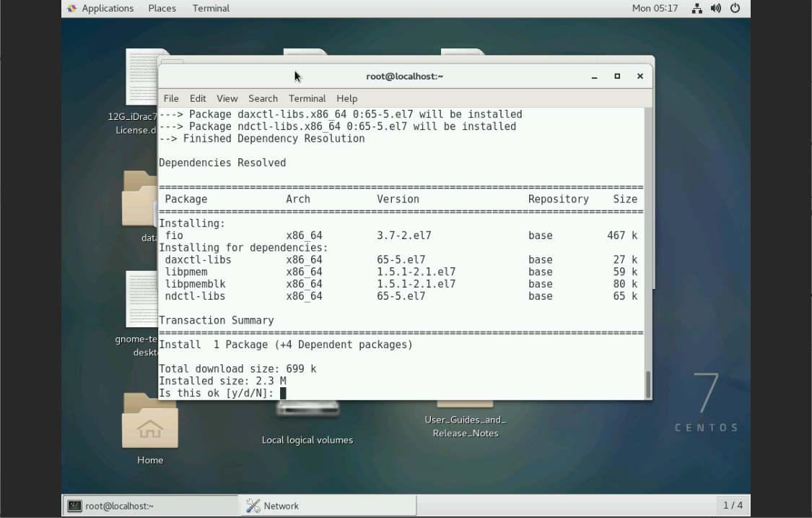Click the terminal icon in the taskbar
The width and height of the screenshot is (812, 518).
(74, 506)
